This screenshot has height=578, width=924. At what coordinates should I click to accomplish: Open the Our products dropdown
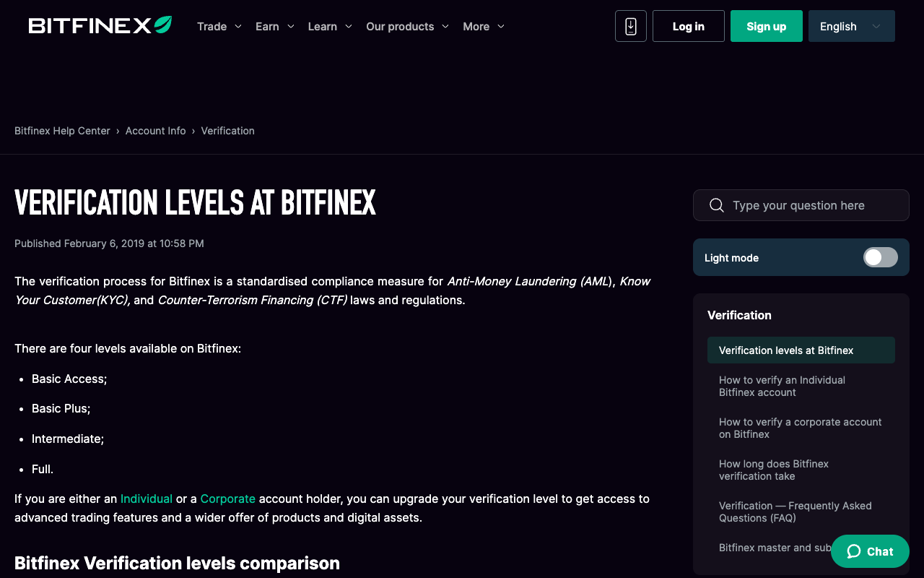point(408,26)
